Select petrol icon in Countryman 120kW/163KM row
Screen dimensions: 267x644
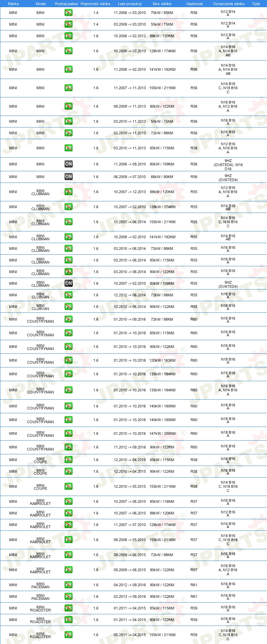pos(69,360)
